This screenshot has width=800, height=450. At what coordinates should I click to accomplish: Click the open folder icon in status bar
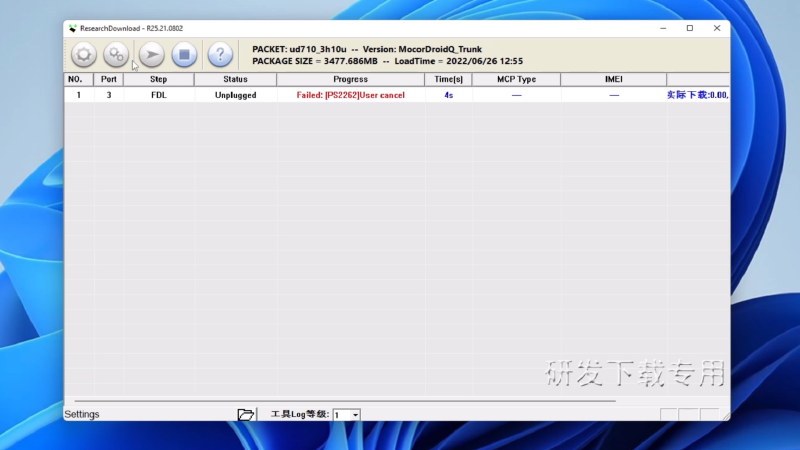coord(246,414)
